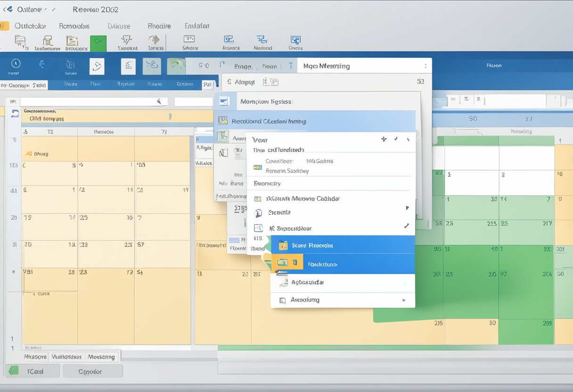Select the highlighted Scare Reseoiol menu entry
This screenshot has width=573, height=392.
point(343,245)
